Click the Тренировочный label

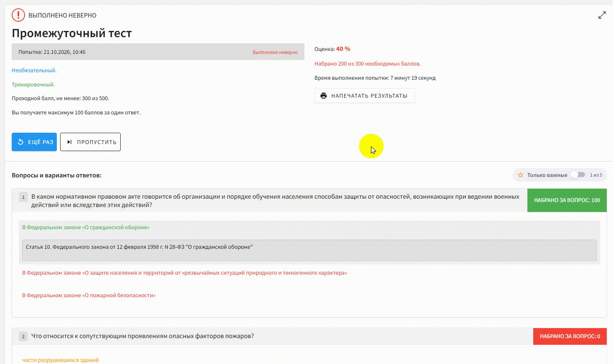pyautogui.click(x=33, y=85)
